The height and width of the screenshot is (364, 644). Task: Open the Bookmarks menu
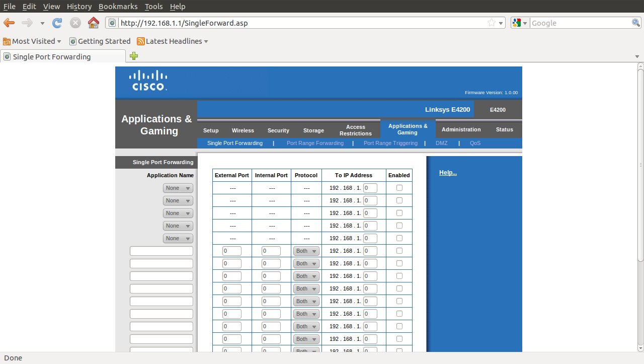click(118, 7)
